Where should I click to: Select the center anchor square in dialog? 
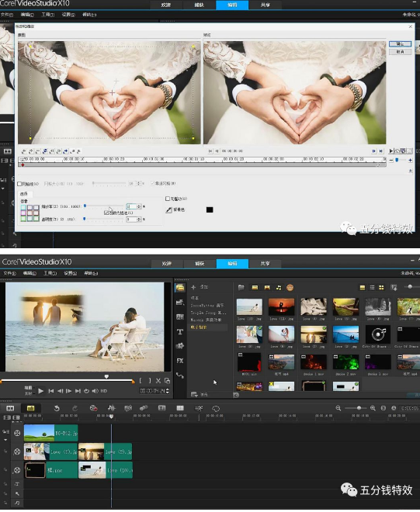pos(30,213)
